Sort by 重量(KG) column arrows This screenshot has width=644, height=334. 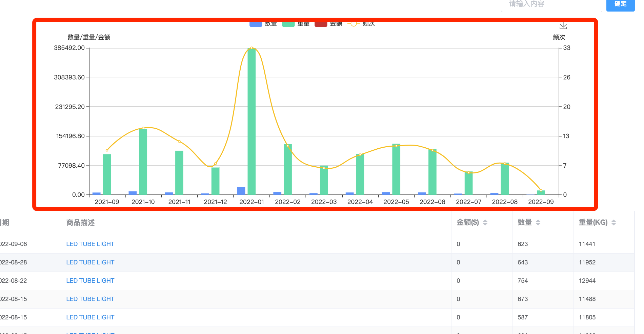click(613, 222)
